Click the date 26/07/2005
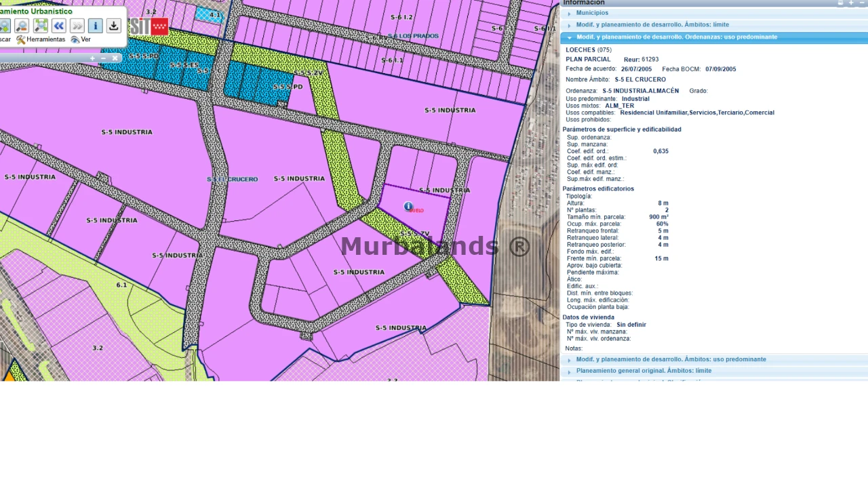 [636, 69]
